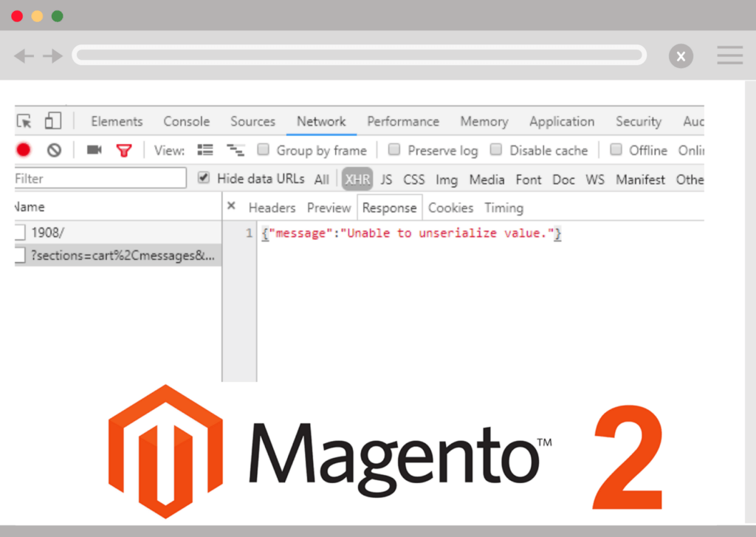
Task: Click the browser back navigation arrow
Action: pyautogui.click(x=24, y=55)
